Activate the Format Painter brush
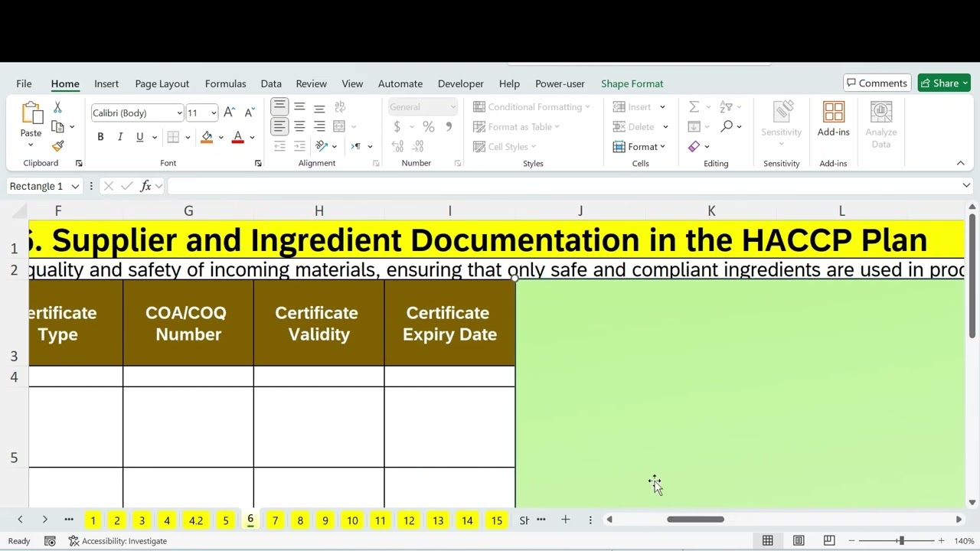Image resolution: width=980 pixels, height=551 pixels. click(57, 145)
